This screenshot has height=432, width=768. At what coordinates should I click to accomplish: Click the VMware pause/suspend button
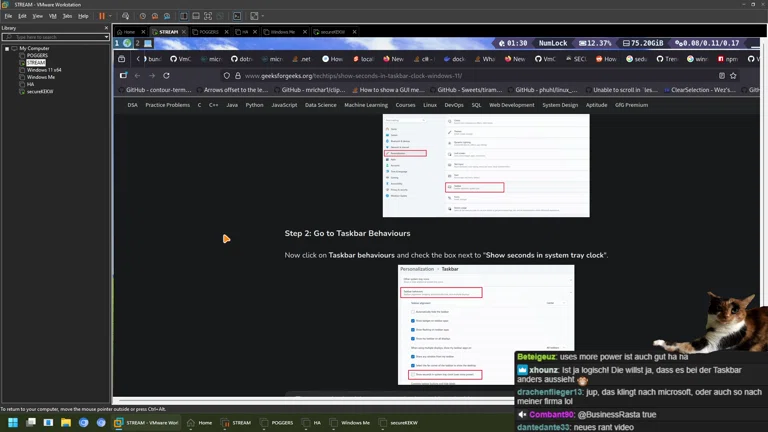pyautogui.click(x=102, y=16)
